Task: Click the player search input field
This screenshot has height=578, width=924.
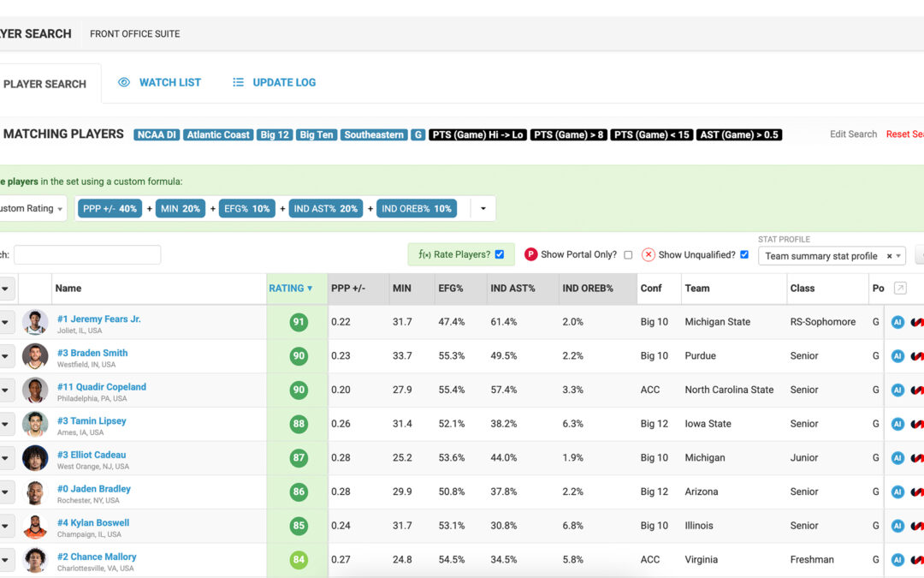Action: click(x=87, y=254)
